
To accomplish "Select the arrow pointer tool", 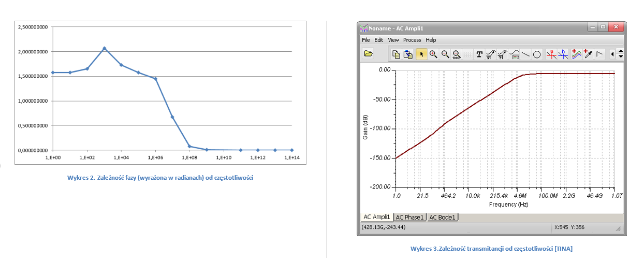I will point(421,53).
